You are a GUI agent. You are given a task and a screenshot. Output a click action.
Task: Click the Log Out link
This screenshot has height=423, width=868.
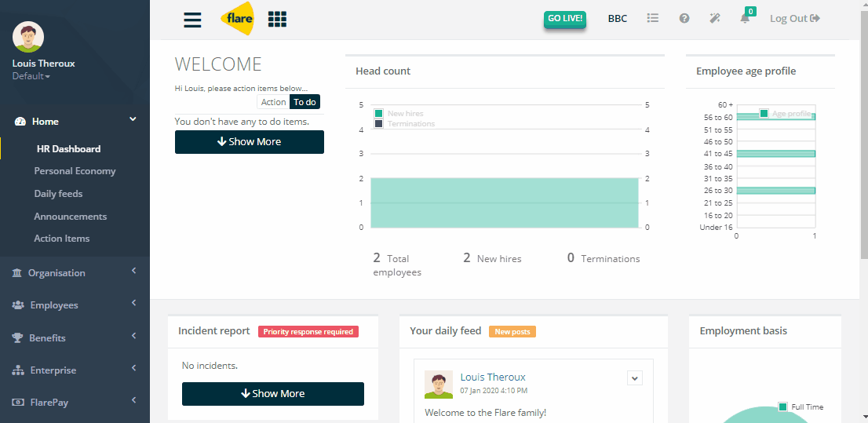click(x=795, y=18)
